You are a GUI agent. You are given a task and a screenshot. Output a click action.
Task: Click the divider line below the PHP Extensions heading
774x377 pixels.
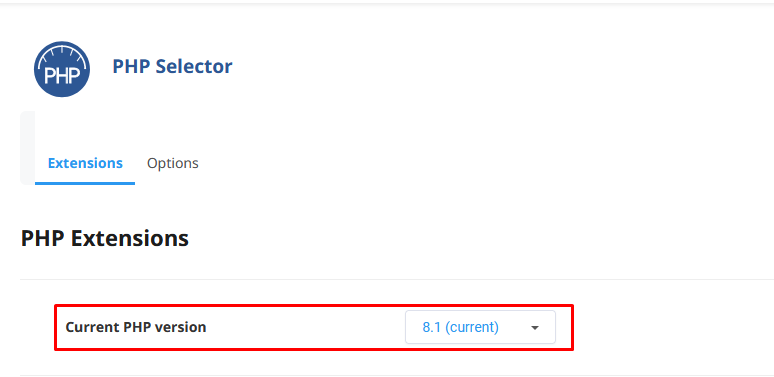pos(397,280)
